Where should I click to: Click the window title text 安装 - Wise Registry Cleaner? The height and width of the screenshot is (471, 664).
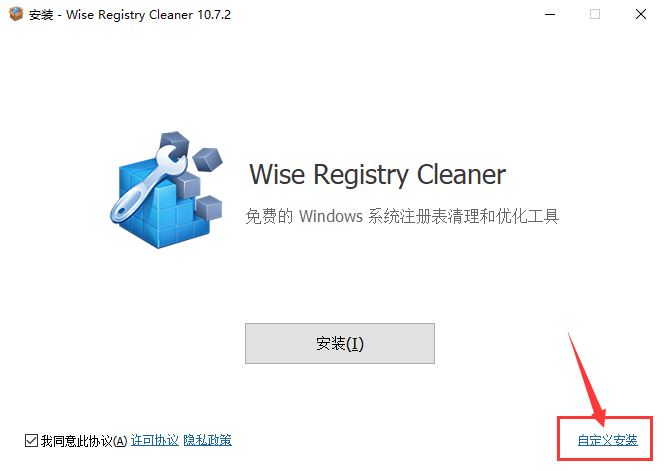[x=111, y=14]
